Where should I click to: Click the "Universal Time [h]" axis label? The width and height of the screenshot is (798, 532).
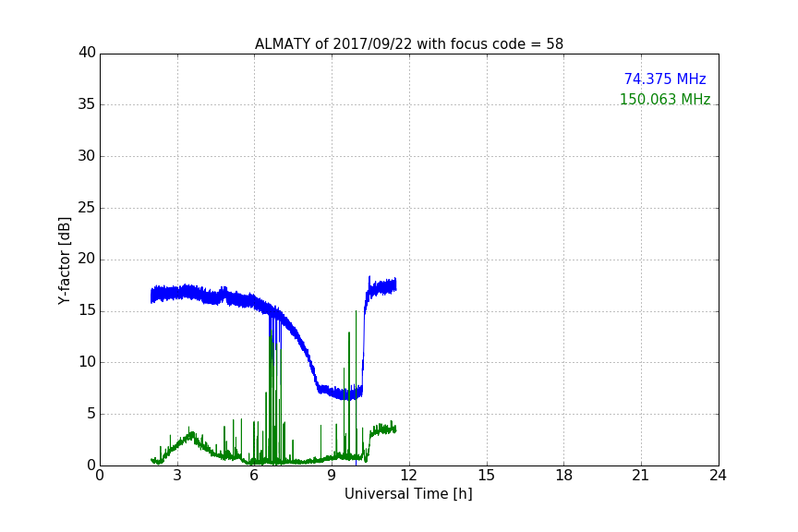click(408, 494)
